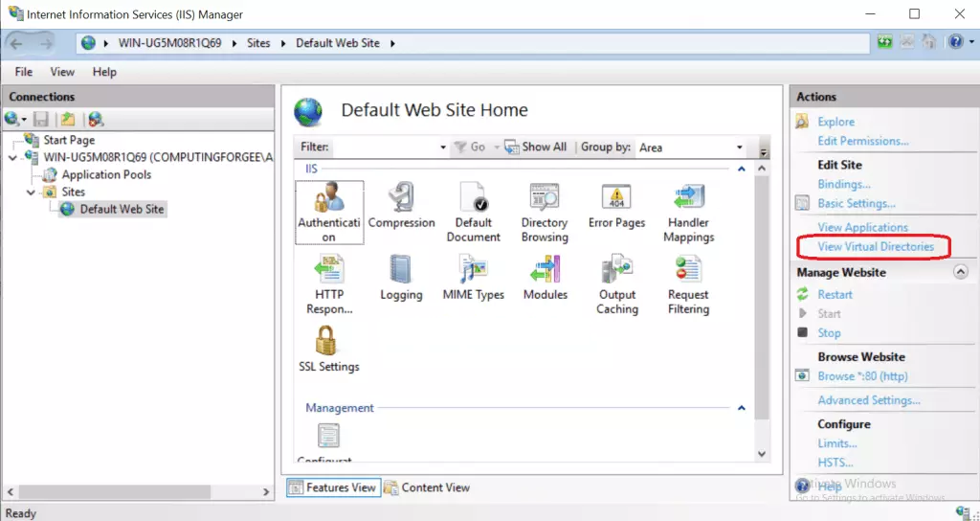Restart the website

point(835,295)
